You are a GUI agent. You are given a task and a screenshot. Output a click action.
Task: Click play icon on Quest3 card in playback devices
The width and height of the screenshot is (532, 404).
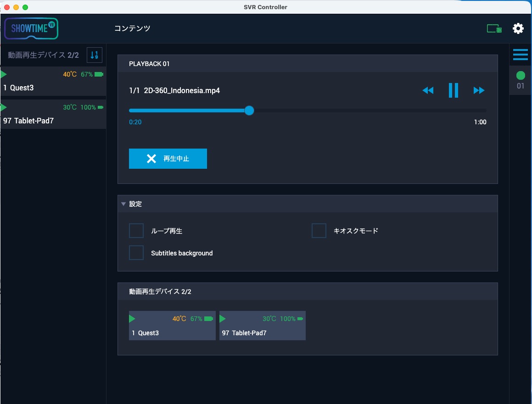pos(132,319)
